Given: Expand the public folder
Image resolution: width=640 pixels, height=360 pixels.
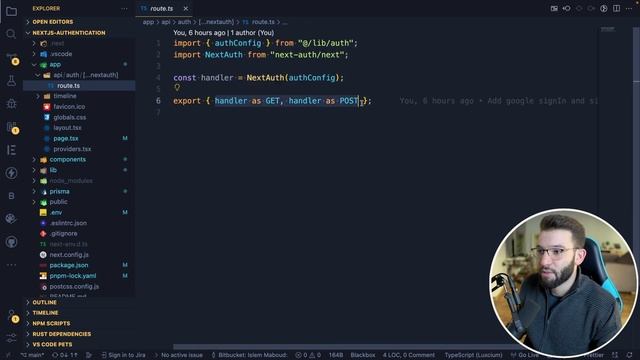Looking at the screenshot, I should pos(58,202).
